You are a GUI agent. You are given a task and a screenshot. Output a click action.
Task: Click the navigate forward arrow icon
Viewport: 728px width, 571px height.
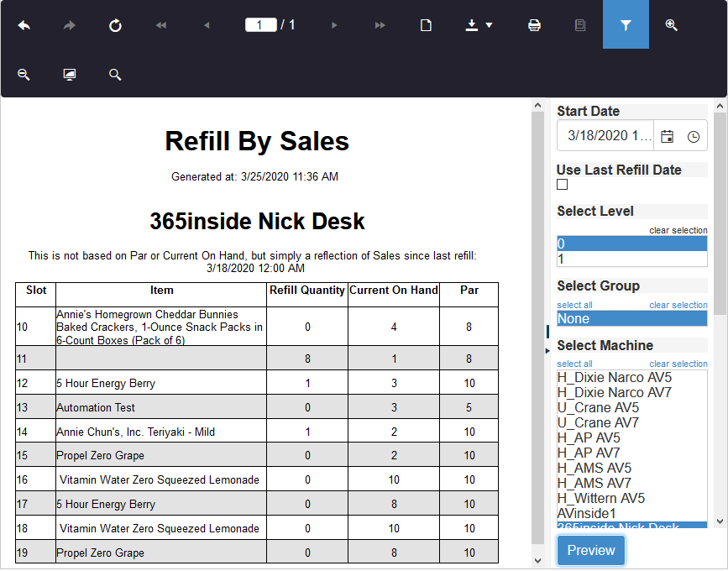point(70,25)
